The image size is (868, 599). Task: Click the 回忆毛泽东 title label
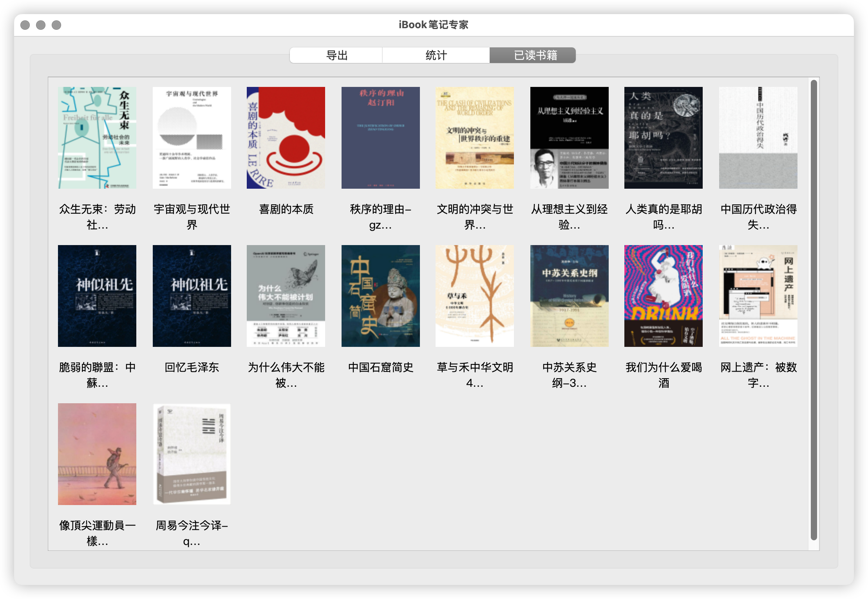tap(192, 367)
